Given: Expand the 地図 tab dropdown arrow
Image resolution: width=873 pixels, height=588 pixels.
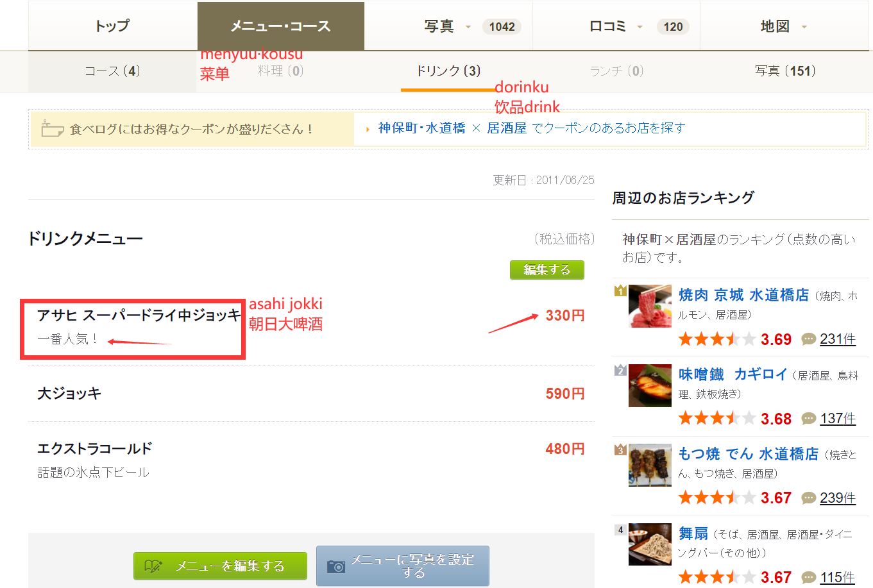Looking at the screenshot, I should (x=804, y=27).
